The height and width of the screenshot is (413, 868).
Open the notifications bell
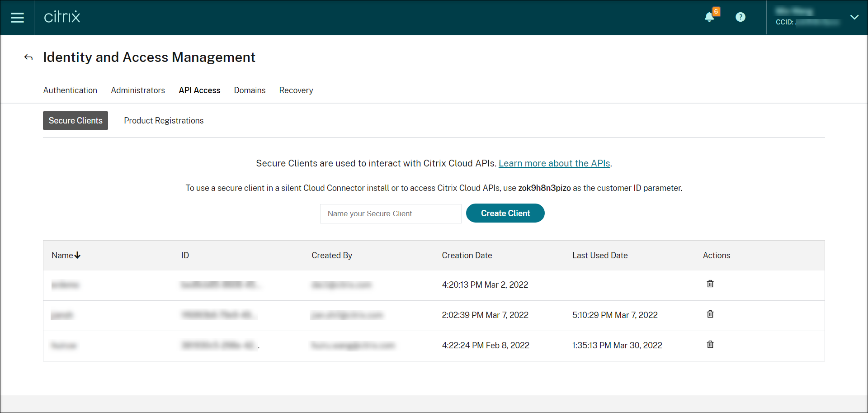click(709, 17)
